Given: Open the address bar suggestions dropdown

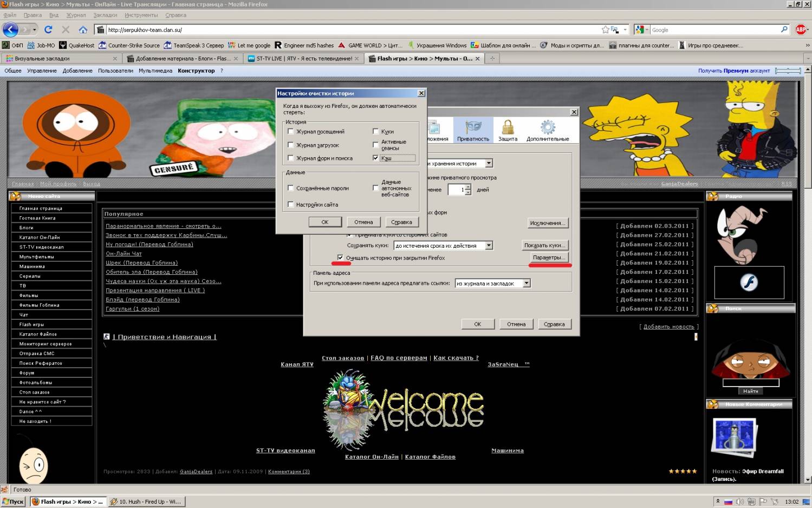Looking at the screenshot, I should (526, 283).
